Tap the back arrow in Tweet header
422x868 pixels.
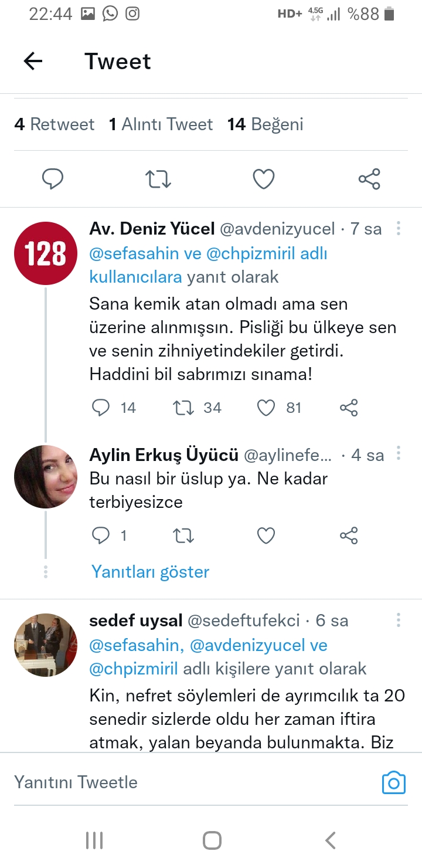pos(33,61)
